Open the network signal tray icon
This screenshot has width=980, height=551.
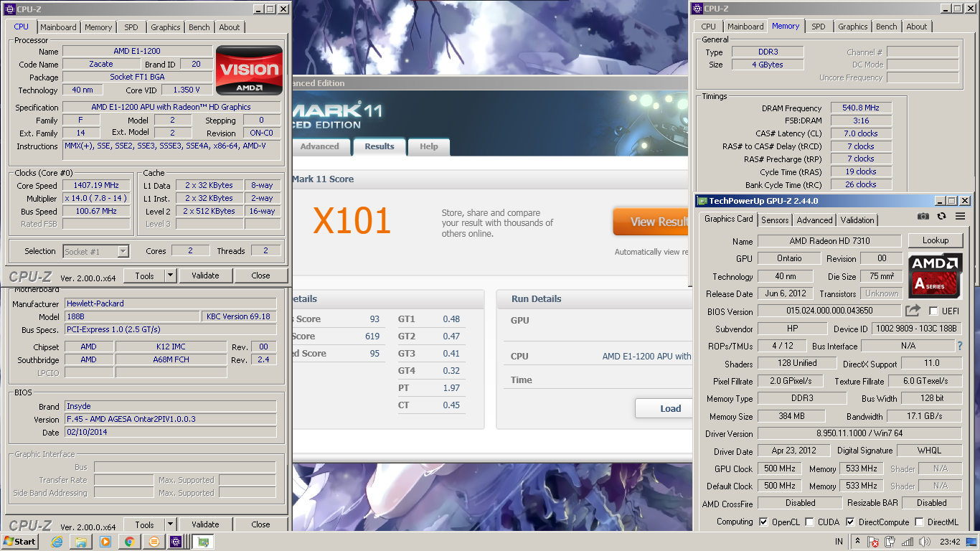click(908, 542)
